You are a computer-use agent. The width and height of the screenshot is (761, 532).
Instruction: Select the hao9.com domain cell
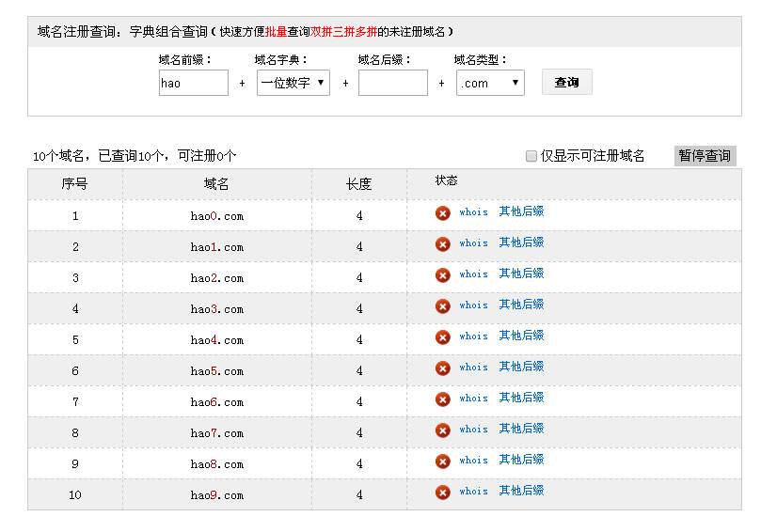click(x=217, y=495)
